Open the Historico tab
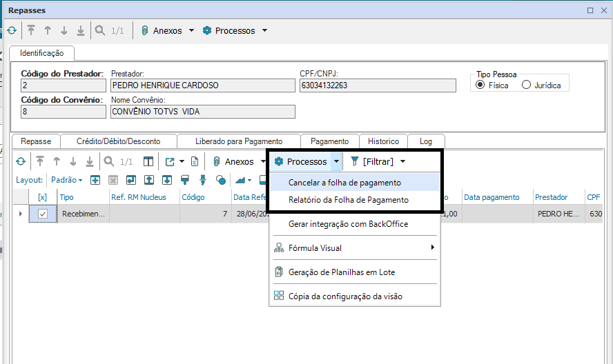The height and width of the screenshot is (364, 613). pos(383,141)
